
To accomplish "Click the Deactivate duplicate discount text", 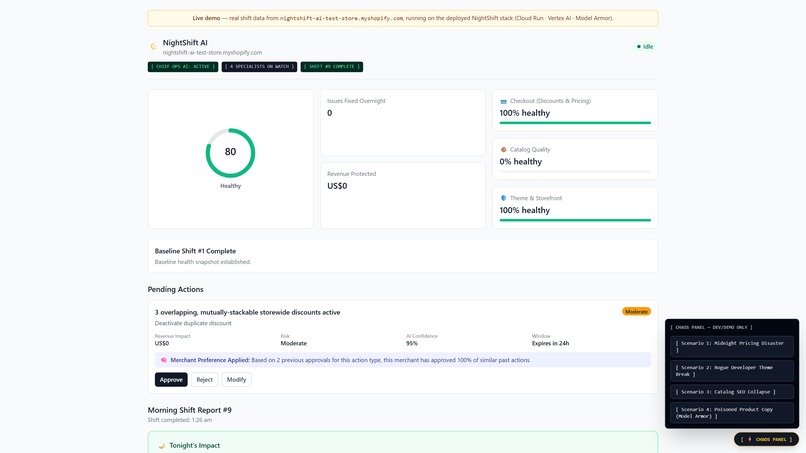I will point(193,323).
